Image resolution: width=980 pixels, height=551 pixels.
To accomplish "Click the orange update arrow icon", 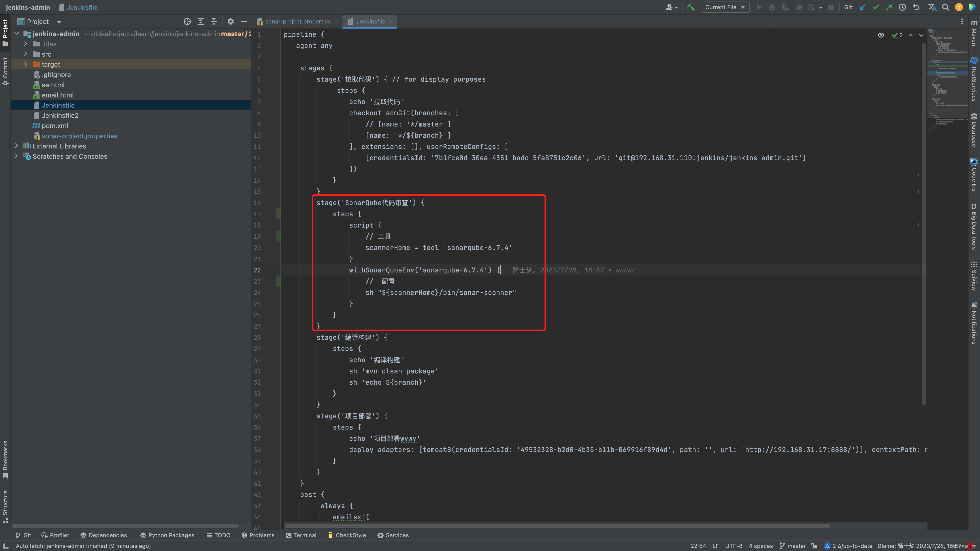I will (959, 7).
